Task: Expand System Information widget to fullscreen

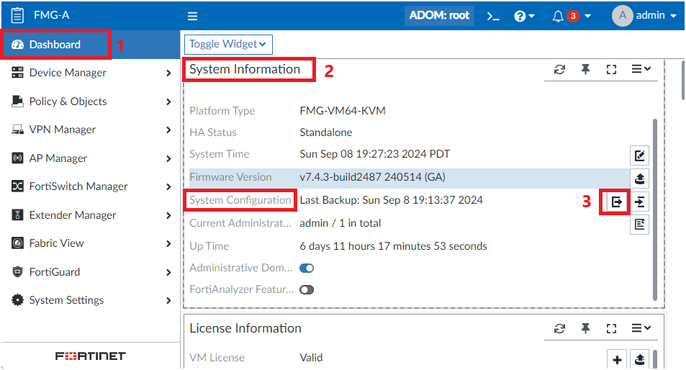Action: tap(612, 69)
